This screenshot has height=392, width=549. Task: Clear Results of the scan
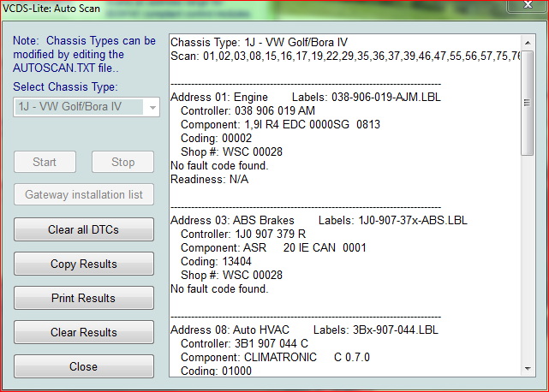[84, 332]
